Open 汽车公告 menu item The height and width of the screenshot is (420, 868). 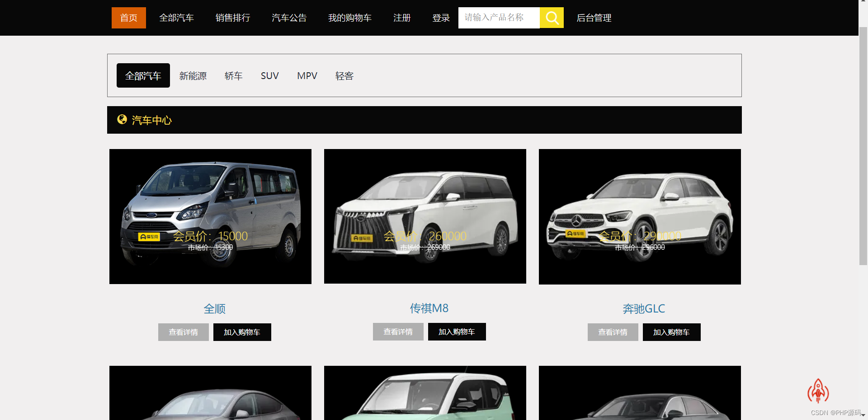289,18
